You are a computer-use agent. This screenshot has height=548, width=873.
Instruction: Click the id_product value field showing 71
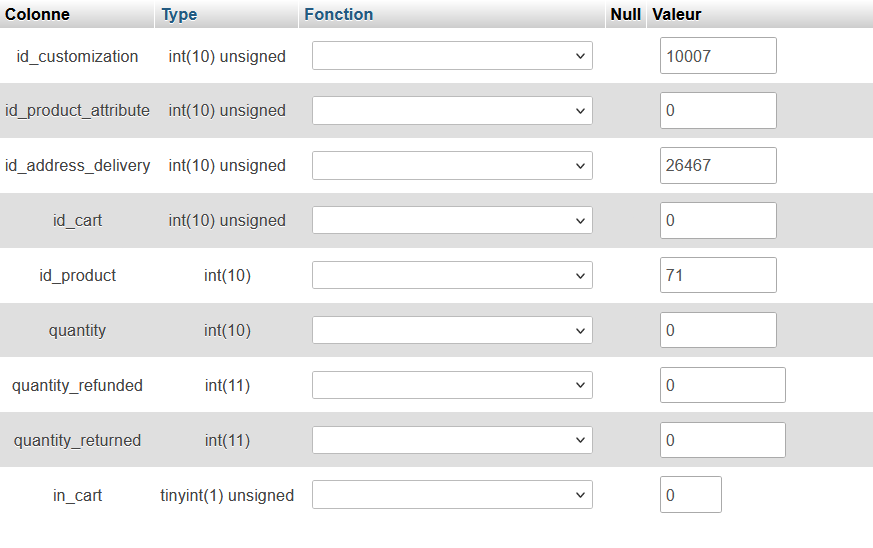coord(718,275)
